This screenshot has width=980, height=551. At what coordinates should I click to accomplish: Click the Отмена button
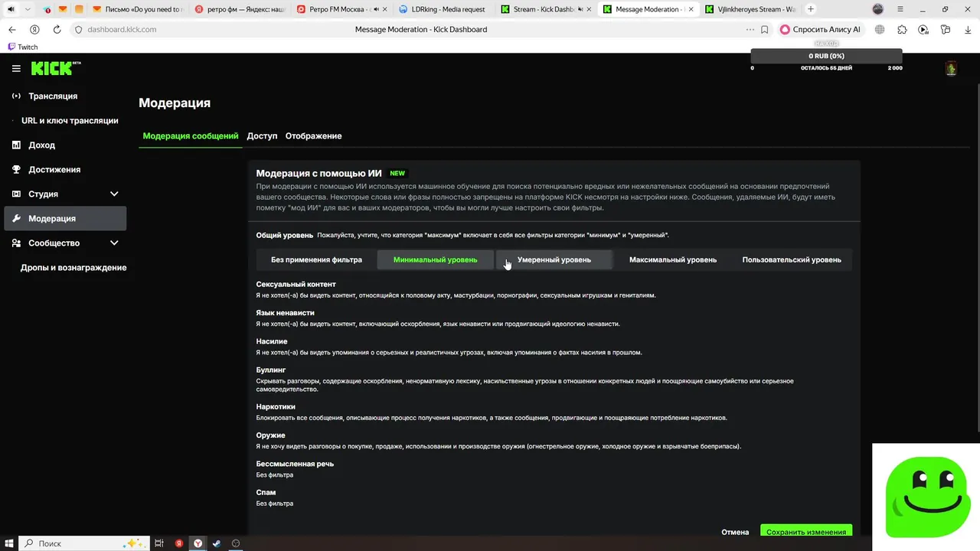(735, 531)
